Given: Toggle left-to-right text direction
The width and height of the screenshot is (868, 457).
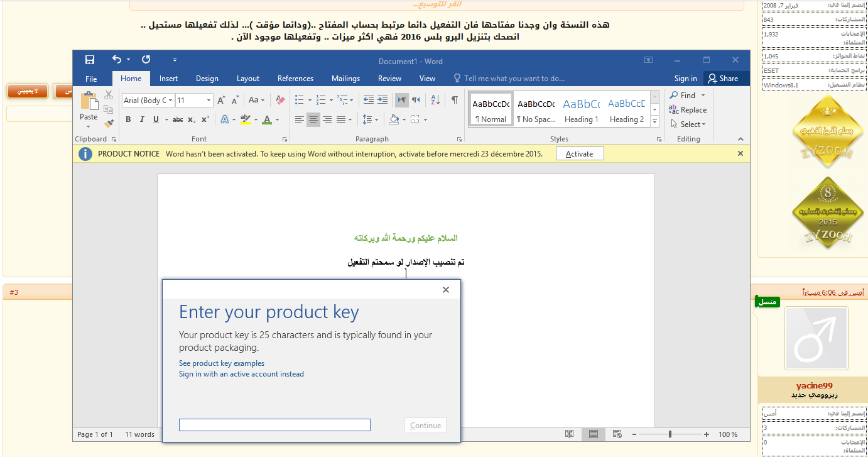Looking at the screenshot, I should [x=401, y=100].
